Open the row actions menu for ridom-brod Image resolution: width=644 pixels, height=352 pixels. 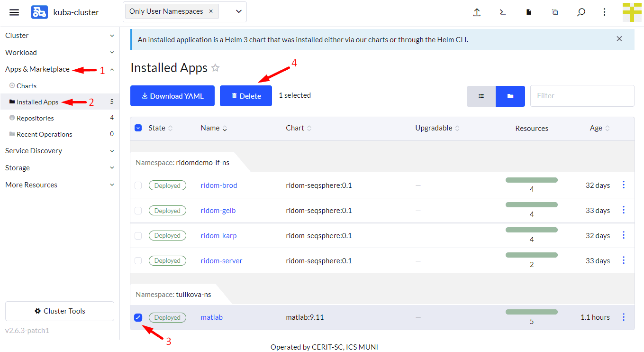coord(624,185)
